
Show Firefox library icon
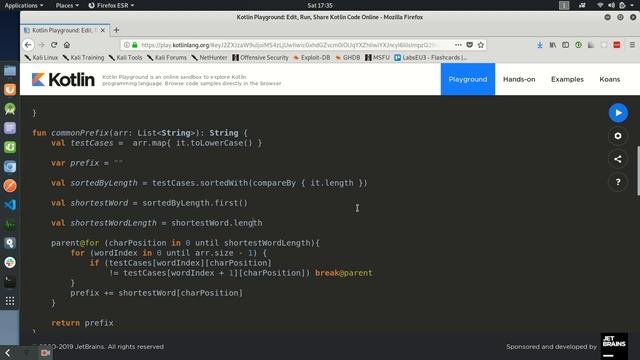coord(553,45)
